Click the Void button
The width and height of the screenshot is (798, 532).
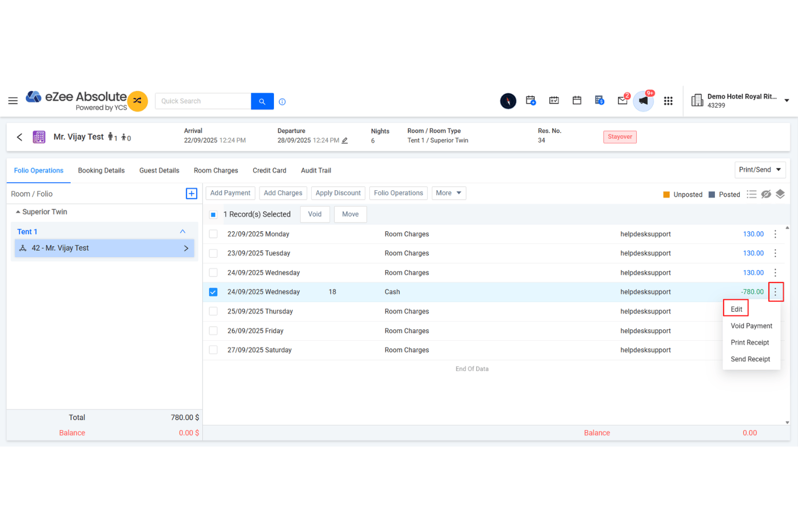315,214
